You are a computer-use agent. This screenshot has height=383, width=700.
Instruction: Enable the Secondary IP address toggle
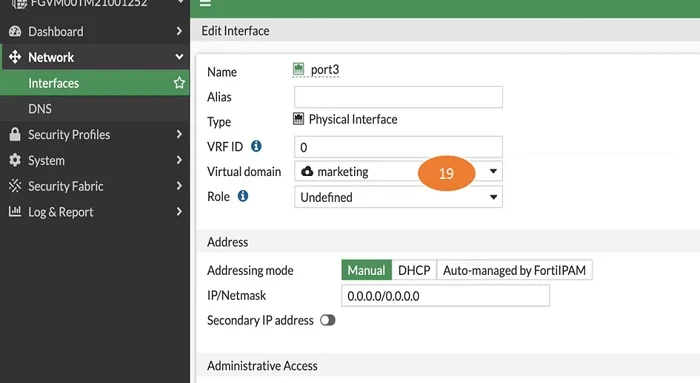[328, 320]
